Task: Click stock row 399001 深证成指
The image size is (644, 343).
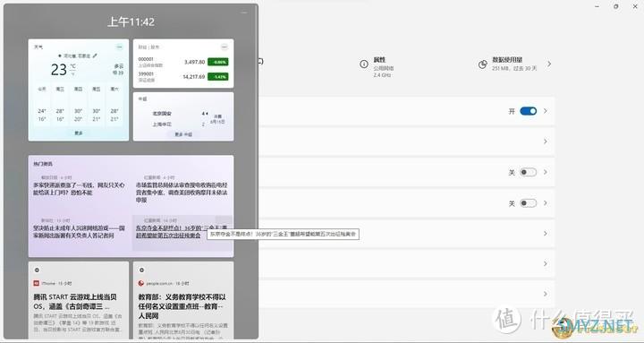Action: pyautogui.click(x=183, y=77)
